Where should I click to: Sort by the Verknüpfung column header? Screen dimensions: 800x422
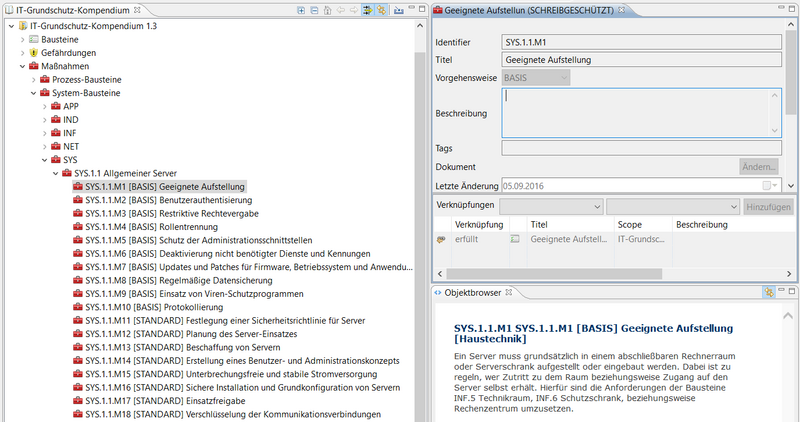479,225
